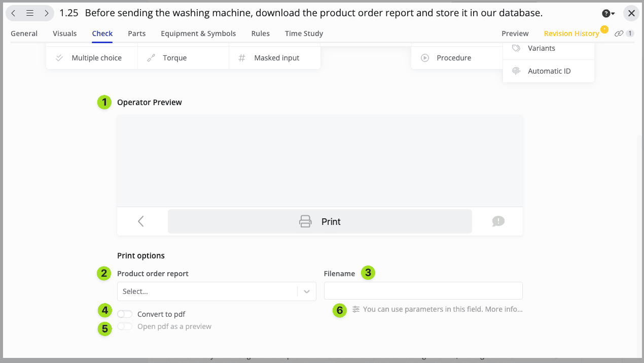Select the Multiple choice check type
This screenshot has height=363, width=644.
point(96,58)
